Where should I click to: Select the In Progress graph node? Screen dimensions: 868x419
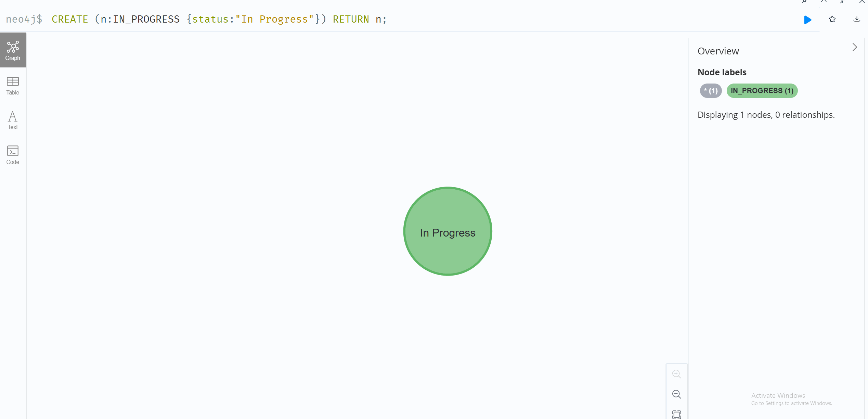(x=448, y=231)
